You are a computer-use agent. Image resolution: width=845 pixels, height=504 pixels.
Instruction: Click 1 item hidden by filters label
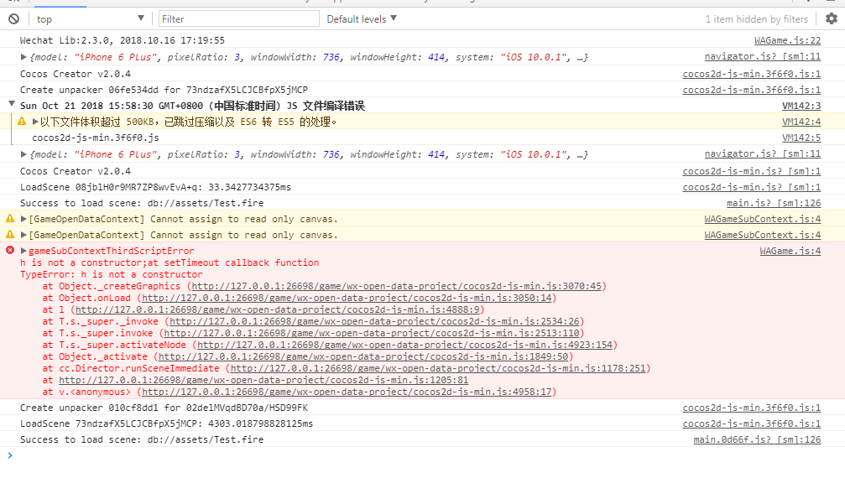point(757,19)
